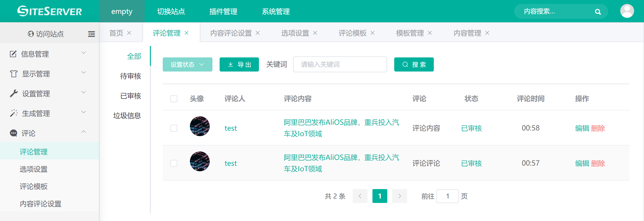Select the checkbox for the 00:57 comment
Viewport: 644px width, 221px height.
[x=174, y=163]
